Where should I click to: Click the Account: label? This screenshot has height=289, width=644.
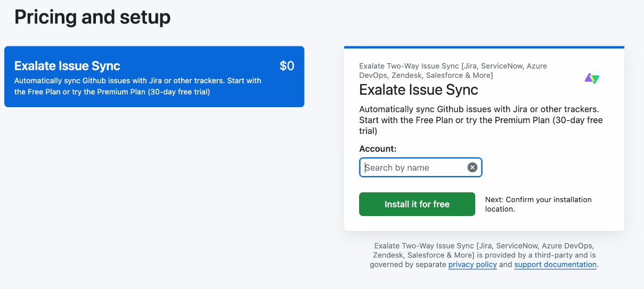coord(378,149)
